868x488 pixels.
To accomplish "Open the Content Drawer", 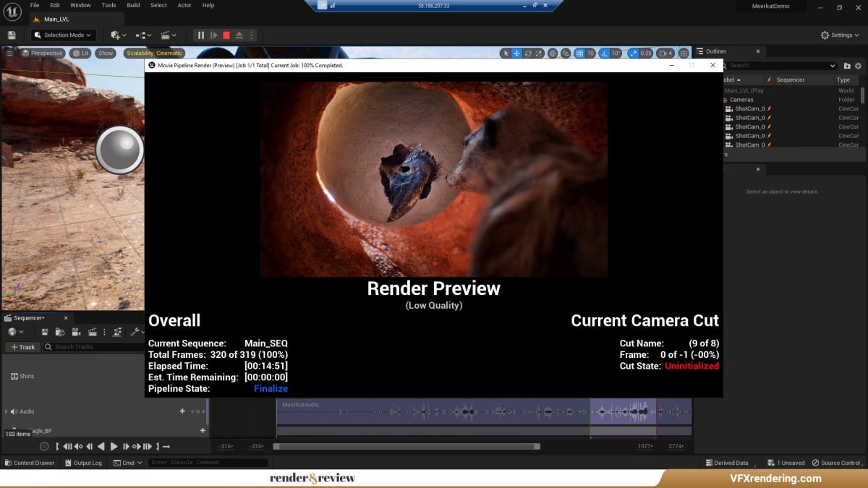I will point(30,463).
